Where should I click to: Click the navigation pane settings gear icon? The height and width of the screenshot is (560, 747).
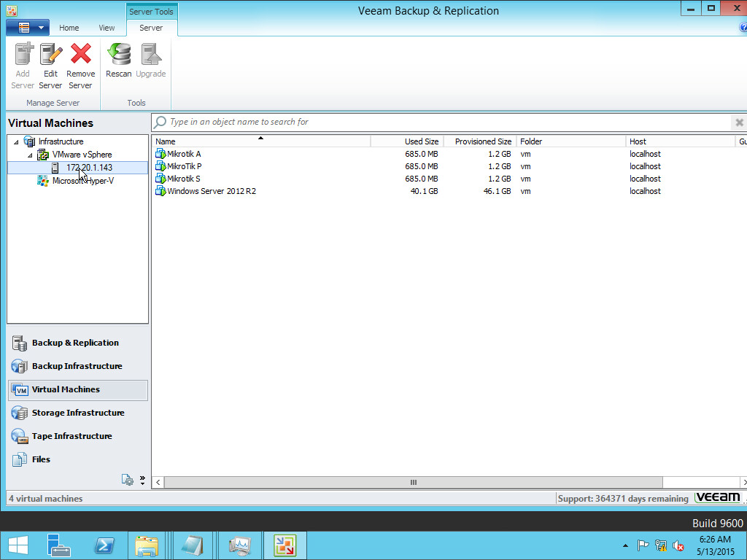(127, 480)
